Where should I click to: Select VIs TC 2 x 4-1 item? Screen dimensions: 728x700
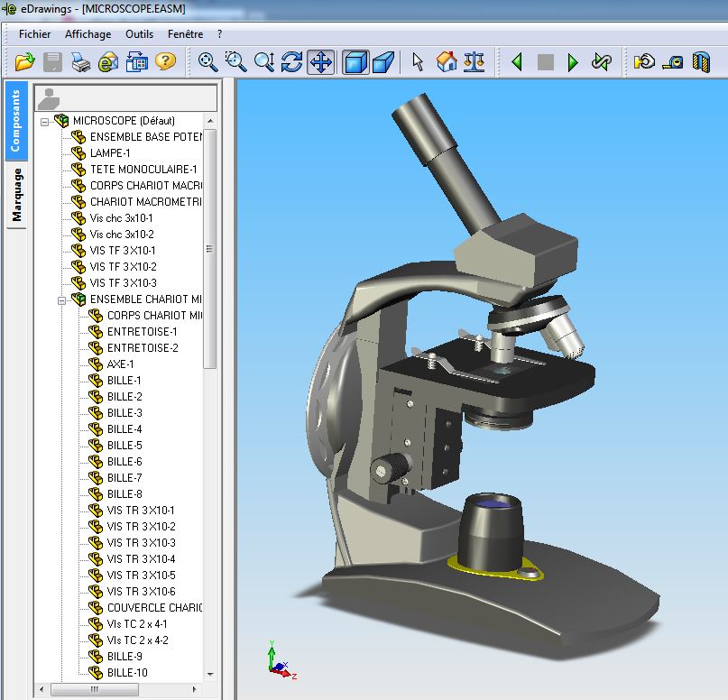pyautogui.click(x=137, y=624)
